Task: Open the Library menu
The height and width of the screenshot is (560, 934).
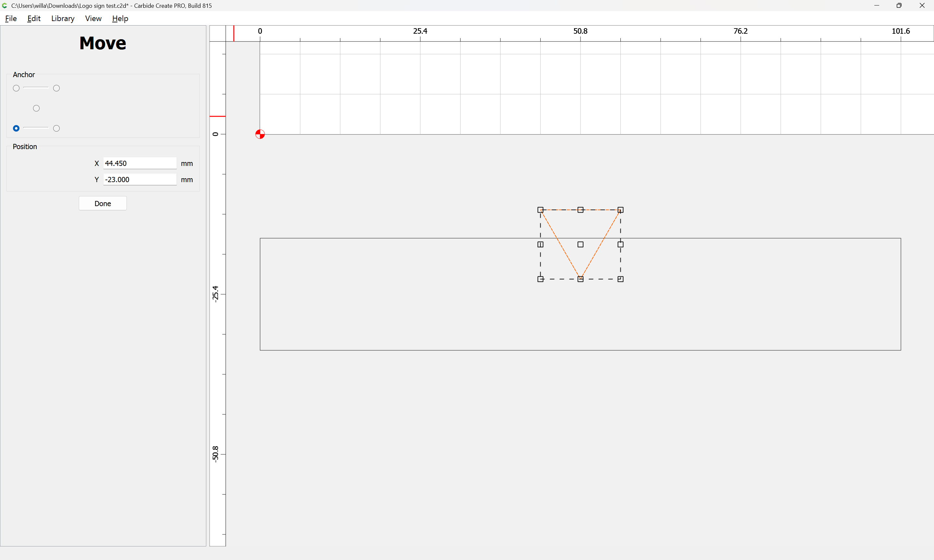Action: tap(63, 18)
